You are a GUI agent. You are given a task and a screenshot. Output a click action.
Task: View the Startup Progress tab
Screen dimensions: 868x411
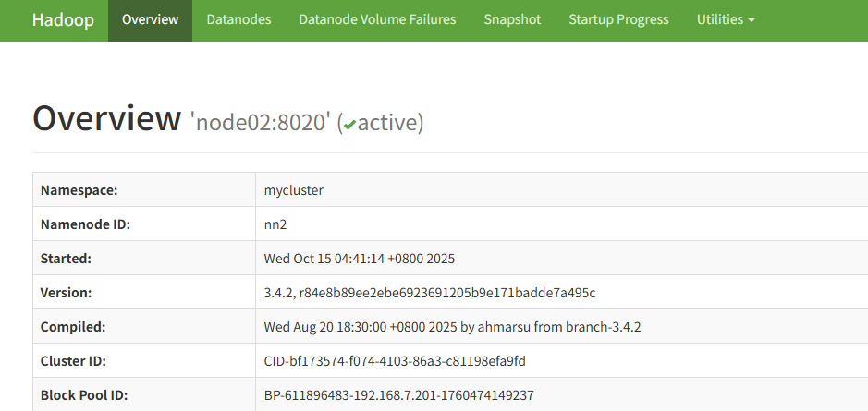click(618, 19)
